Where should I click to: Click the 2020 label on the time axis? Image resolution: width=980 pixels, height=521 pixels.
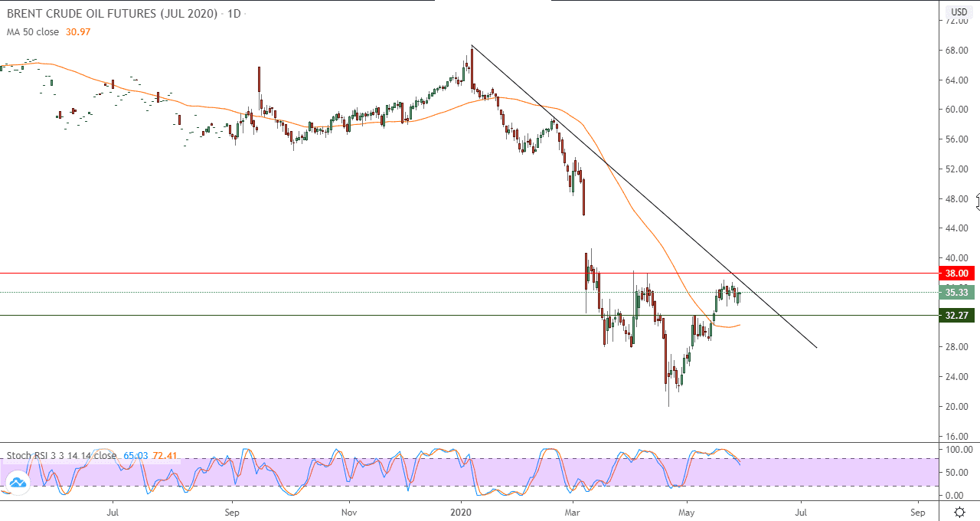461,512
